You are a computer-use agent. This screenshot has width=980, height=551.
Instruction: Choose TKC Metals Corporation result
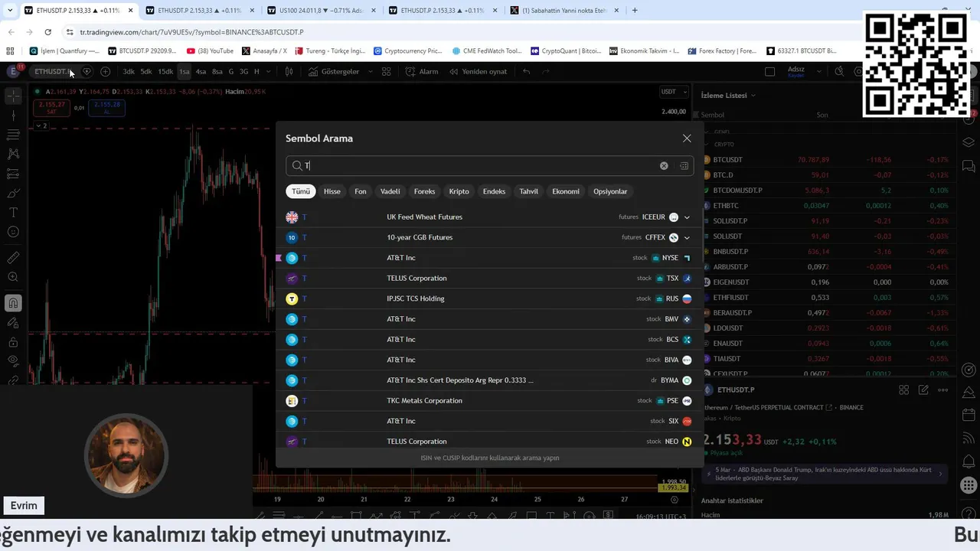point(488,401)
